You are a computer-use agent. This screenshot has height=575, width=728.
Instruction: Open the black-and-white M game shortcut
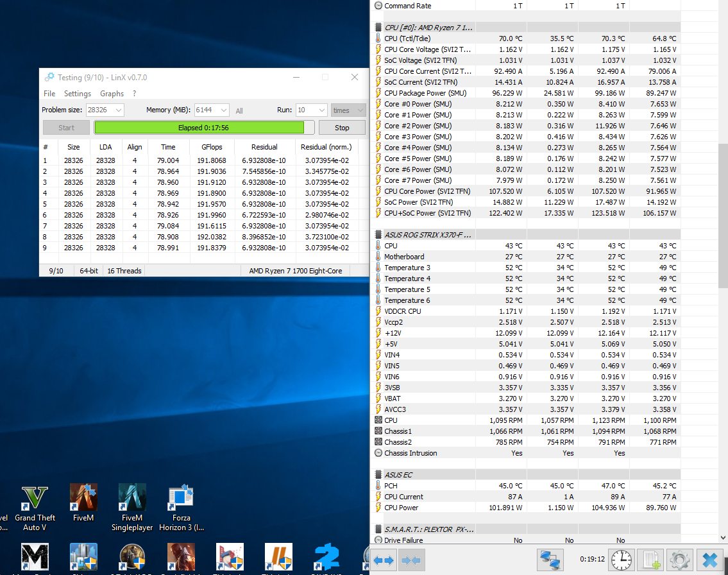click(x=35, y=557)
